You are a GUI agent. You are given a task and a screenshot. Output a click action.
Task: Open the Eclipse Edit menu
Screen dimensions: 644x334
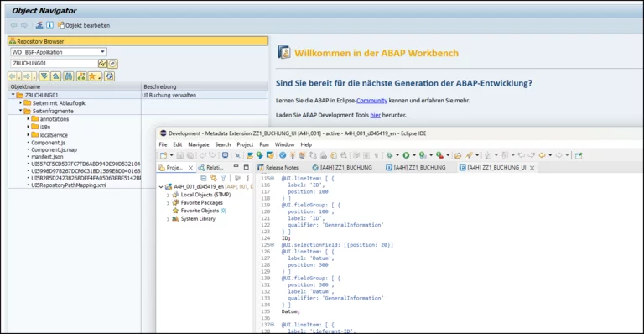pyautogui.click(x=178, y=144)
